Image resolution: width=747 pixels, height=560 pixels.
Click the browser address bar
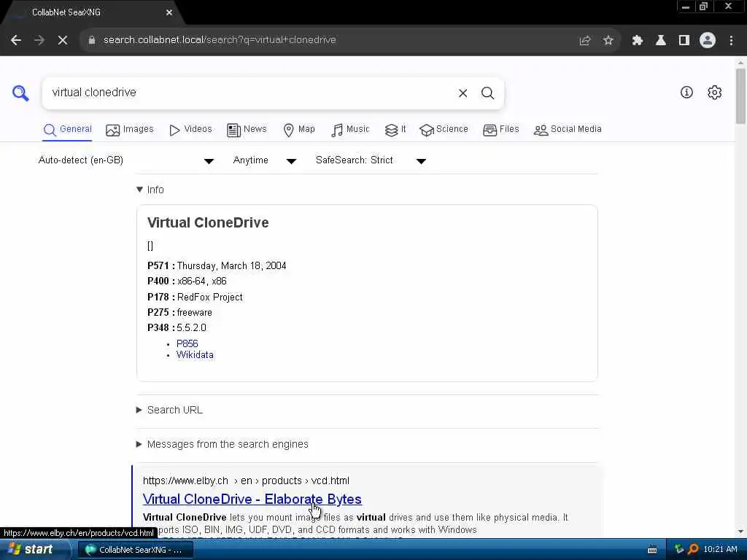(x=329, y=41)
